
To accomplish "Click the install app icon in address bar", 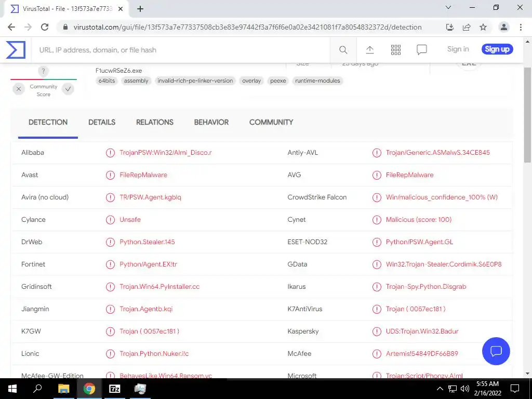I will click(450, 27).
